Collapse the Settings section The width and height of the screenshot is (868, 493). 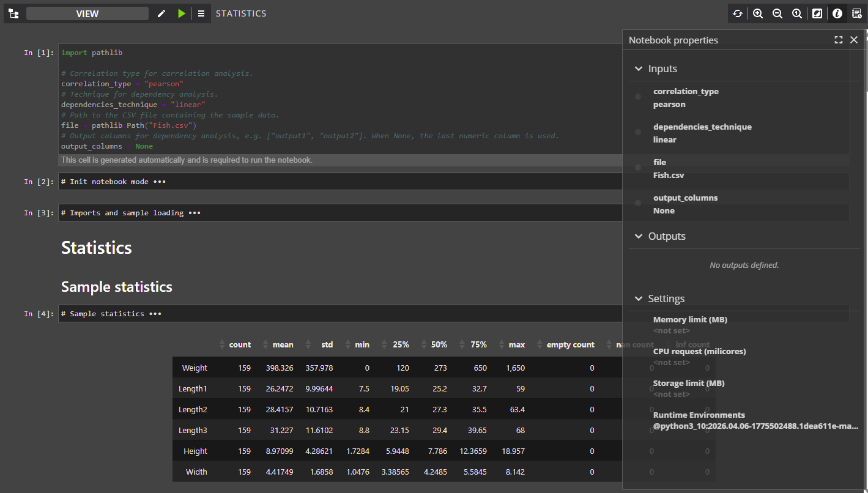[639, 299]
